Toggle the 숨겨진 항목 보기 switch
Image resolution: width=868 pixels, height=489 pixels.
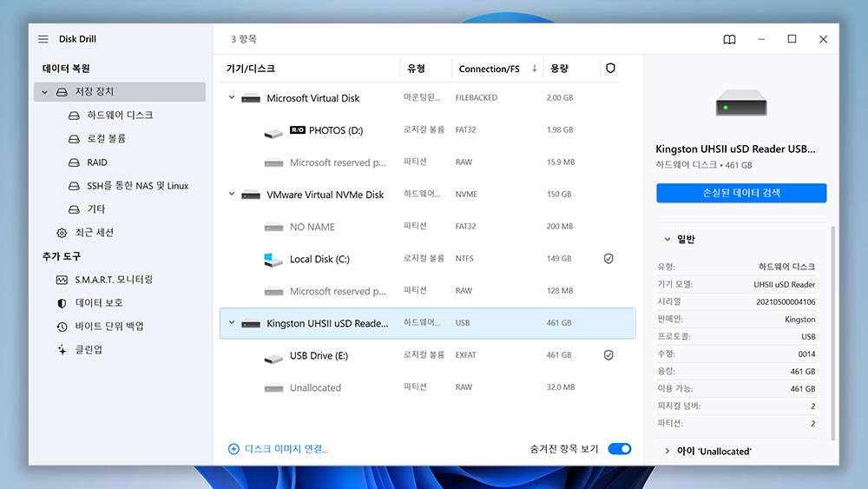tap(620, 448)
